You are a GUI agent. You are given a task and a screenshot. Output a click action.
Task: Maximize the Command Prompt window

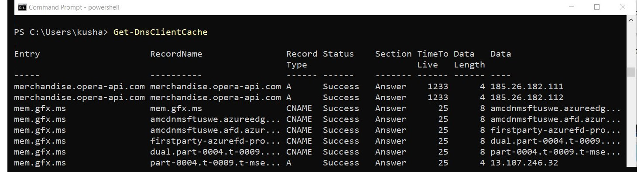click(597, 7)
